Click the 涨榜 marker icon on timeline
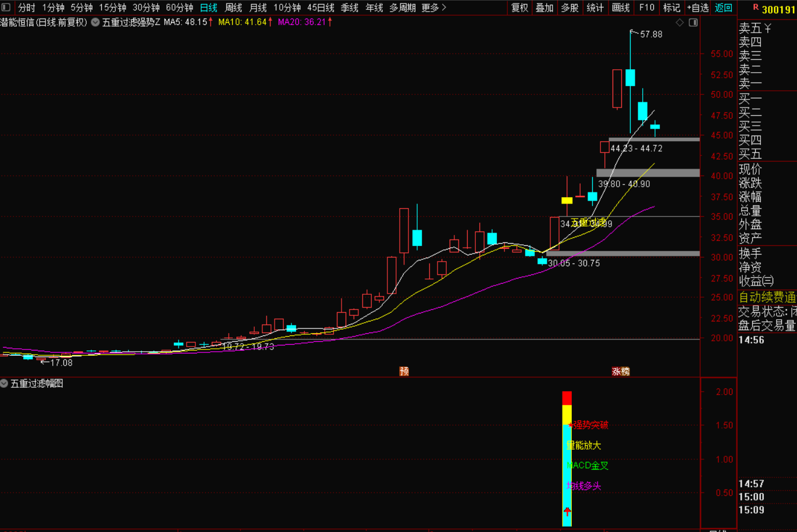The image size is (797, 532). point(621,371)
